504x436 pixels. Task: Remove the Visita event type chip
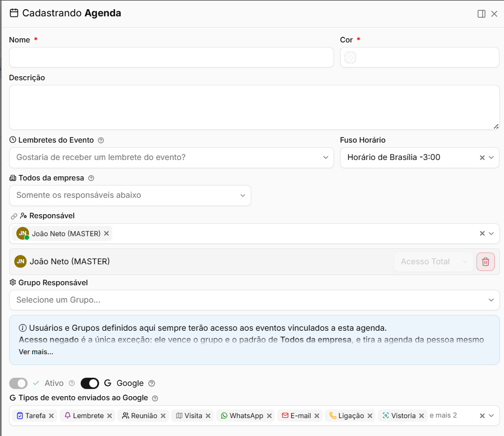coord(208,416)
